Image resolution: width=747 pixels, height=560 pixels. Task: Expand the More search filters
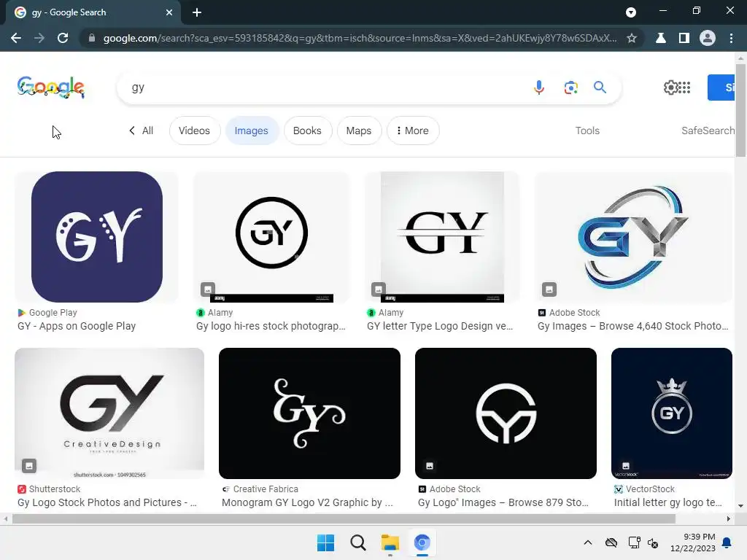[413, 131]
